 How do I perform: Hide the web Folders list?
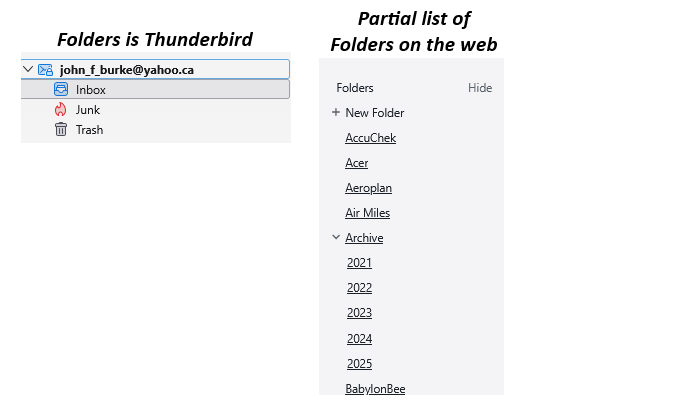coord(480,88)
